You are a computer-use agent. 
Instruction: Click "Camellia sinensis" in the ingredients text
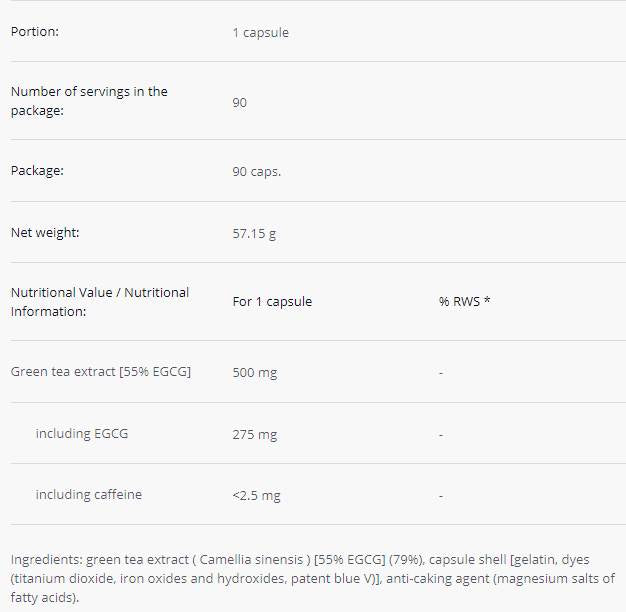pyautogui.click(x=251, y=559)
